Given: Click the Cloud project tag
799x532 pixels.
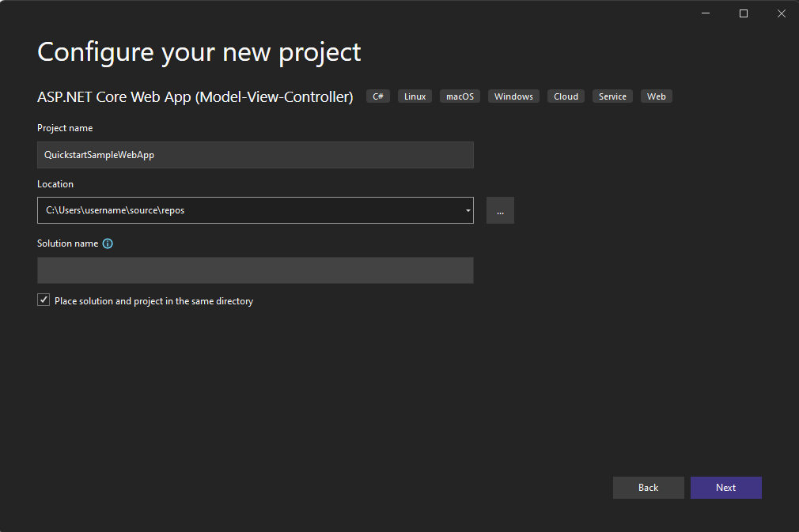Looking at the screenshot, I should pyautogui.click(x=566, y=96).
